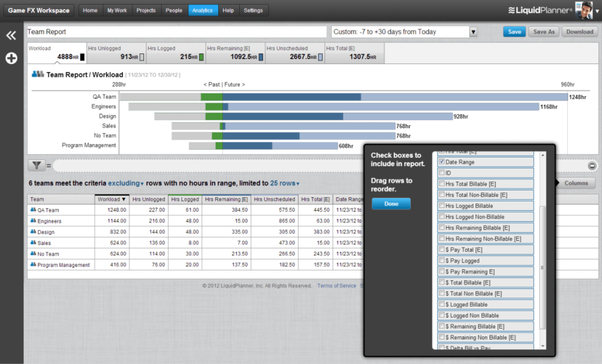
Task: Check the Hrs Total Non-Billable [E] checkbox
Action: tap(442, 194)
